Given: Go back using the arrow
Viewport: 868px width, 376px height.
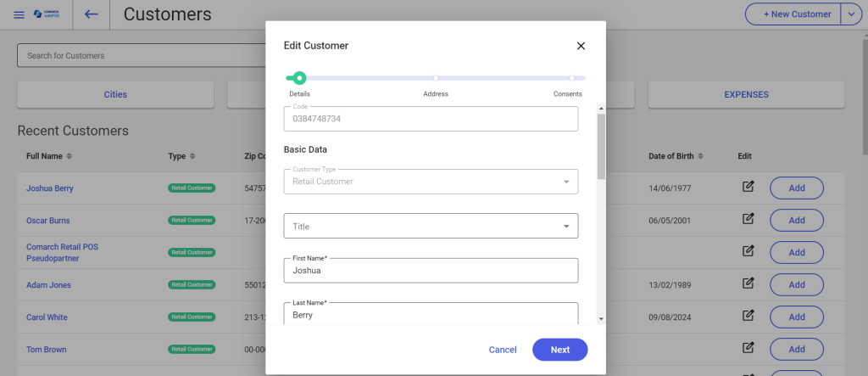Looking at the screenshot, I should 92,14.
